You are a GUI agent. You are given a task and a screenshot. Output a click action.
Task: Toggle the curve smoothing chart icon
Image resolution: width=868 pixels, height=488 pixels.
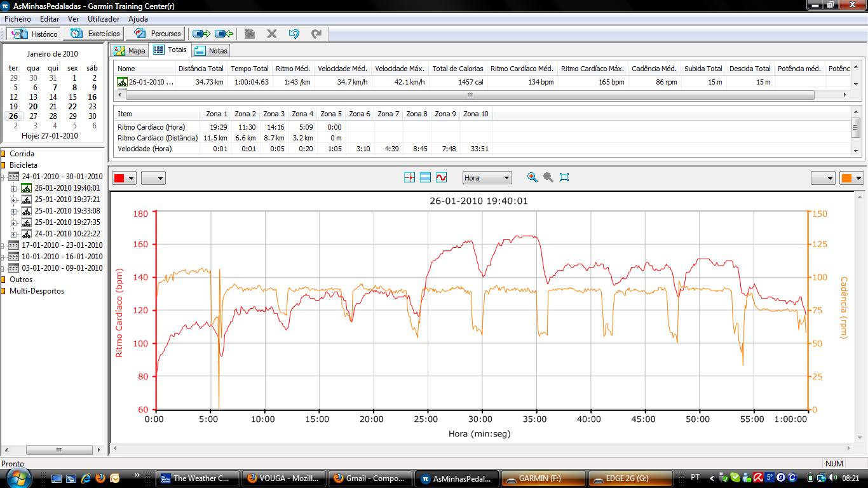tap(441, 178)
